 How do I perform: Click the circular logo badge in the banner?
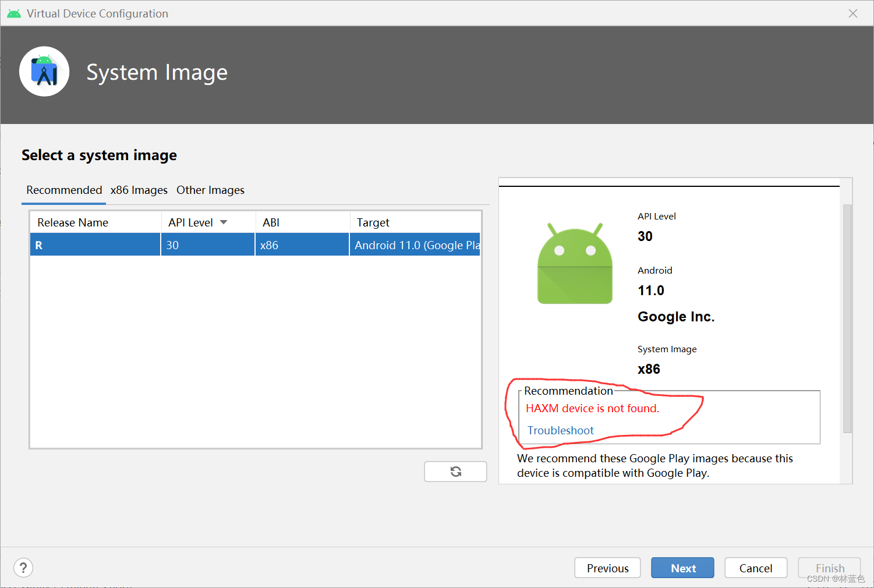click(44, 71)
